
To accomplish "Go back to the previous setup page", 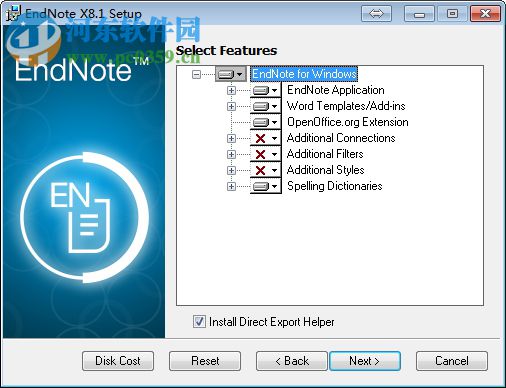I will [x=292, y=361].
